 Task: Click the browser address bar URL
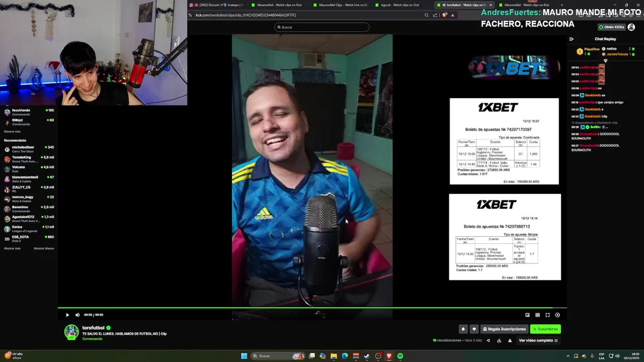tap(246, 15)
